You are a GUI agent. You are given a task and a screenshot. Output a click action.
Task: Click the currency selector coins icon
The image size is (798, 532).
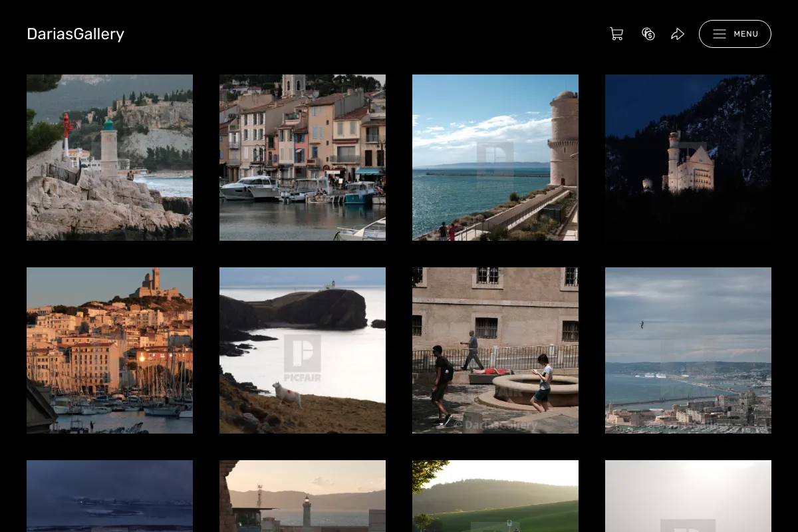(648, 34)
